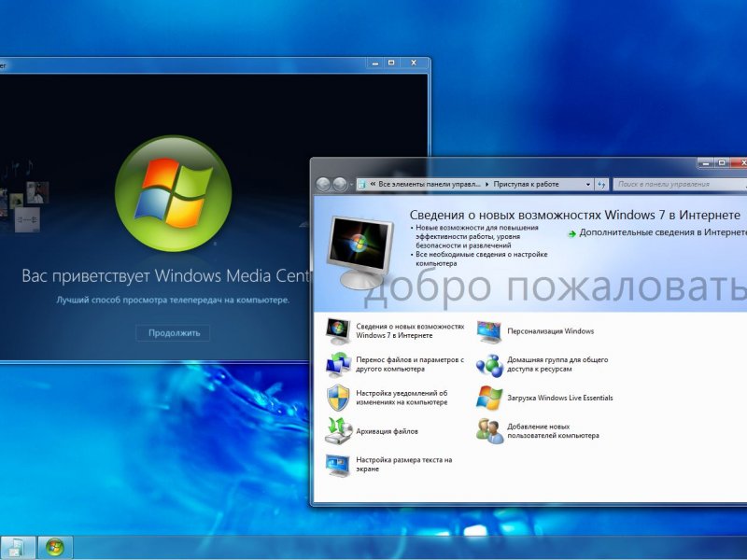Open the file transfer from another computer icon

(338, 364)
